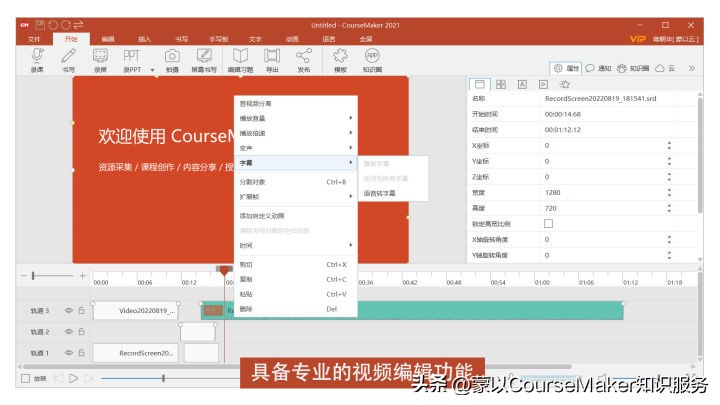The width and height of the screenshot is (720, 405).
Task: Toggle the 放映 checkbox
Action: pyautogui.click(x=26, y=378)
